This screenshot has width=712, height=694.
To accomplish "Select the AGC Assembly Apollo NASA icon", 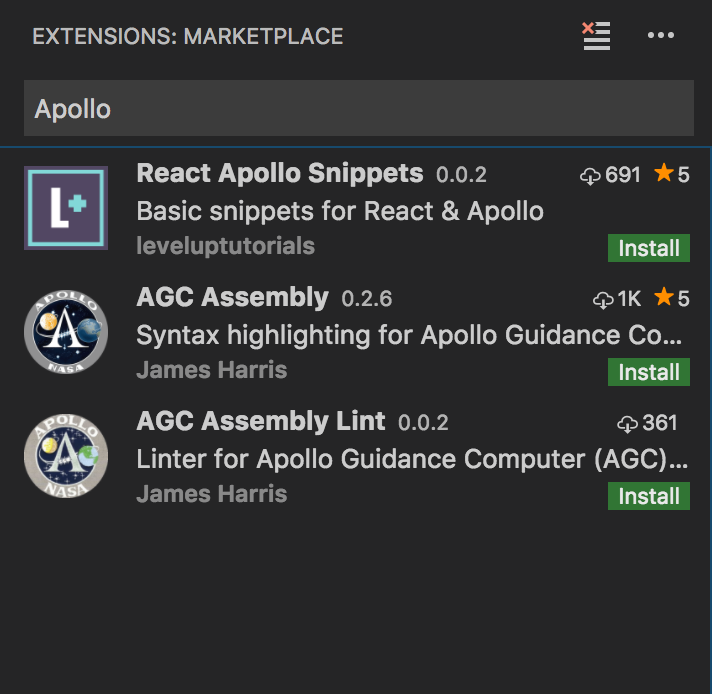I will (66, 332).
